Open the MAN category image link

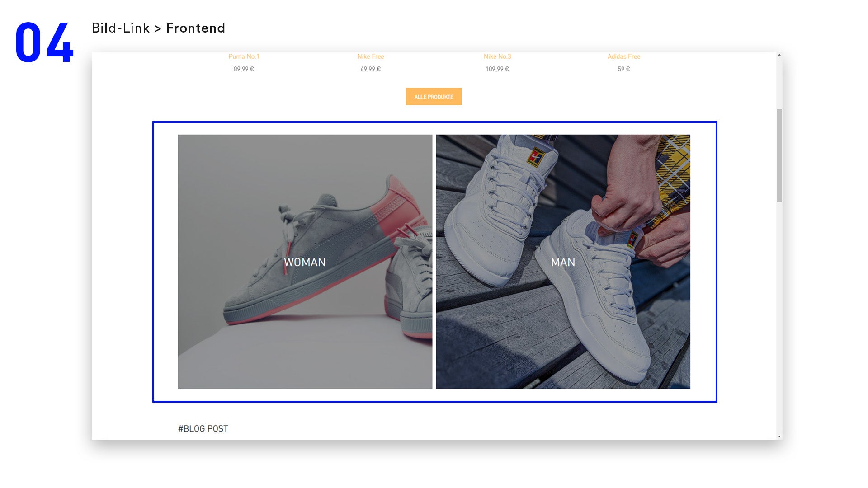coord(563,262)
